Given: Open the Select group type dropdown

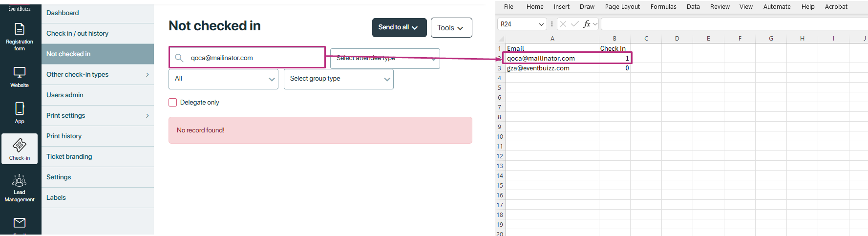Looking at the screenshot, I should 339,79.
